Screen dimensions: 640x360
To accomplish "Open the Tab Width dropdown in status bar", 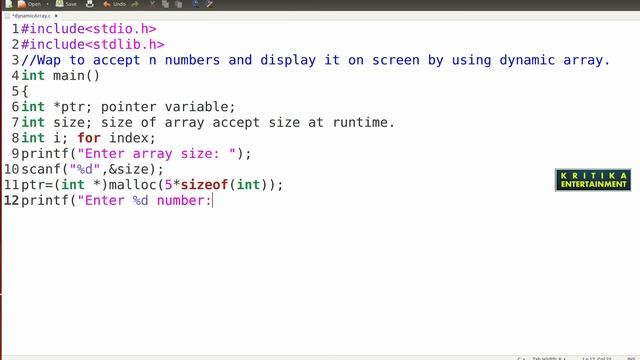I will (549, 358).
